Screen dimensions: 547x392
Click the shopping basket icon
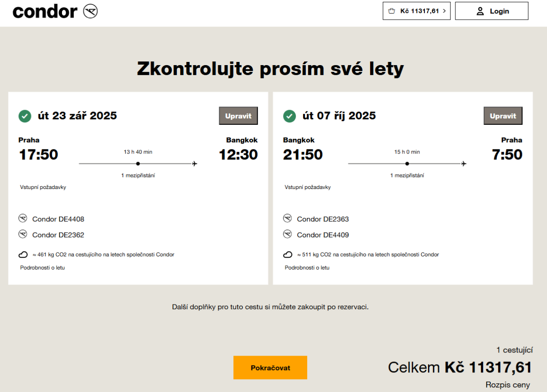pyautogui.click(x=392, y=11)
